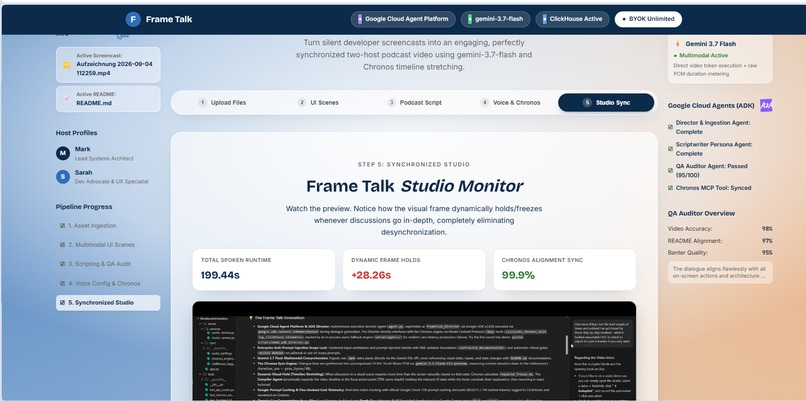
Task: Toggle the 3. Scripting & QA Audit checkbox
Action: tap(62, 264)
